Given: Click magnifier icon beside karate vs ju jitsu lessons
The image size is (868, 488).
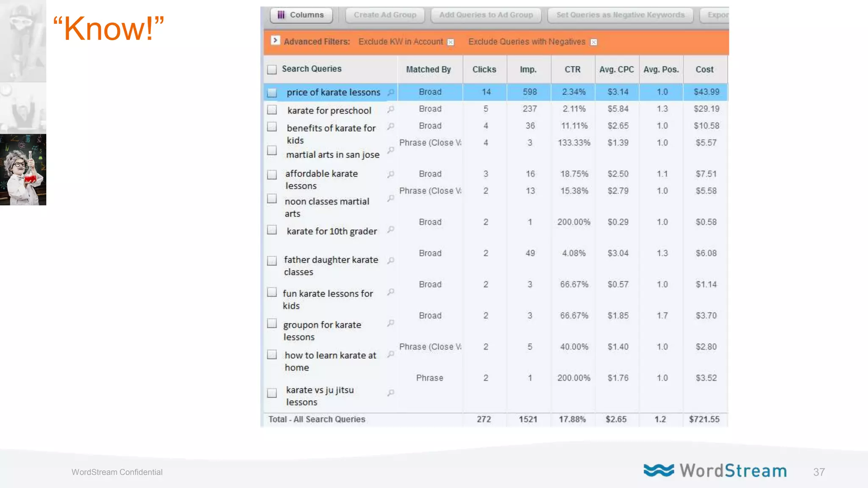Looking at the screenshot, I should (391, 393).
